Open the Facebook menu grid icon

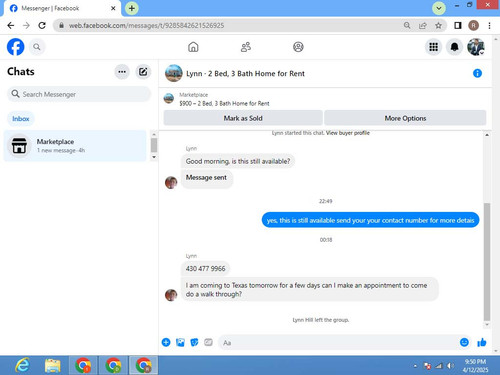pos(433,47)
